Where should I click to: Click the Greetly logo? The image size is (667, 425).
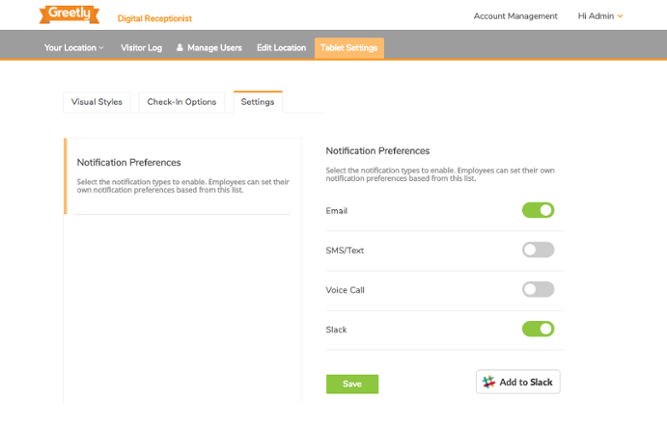[x=69, y=14]
